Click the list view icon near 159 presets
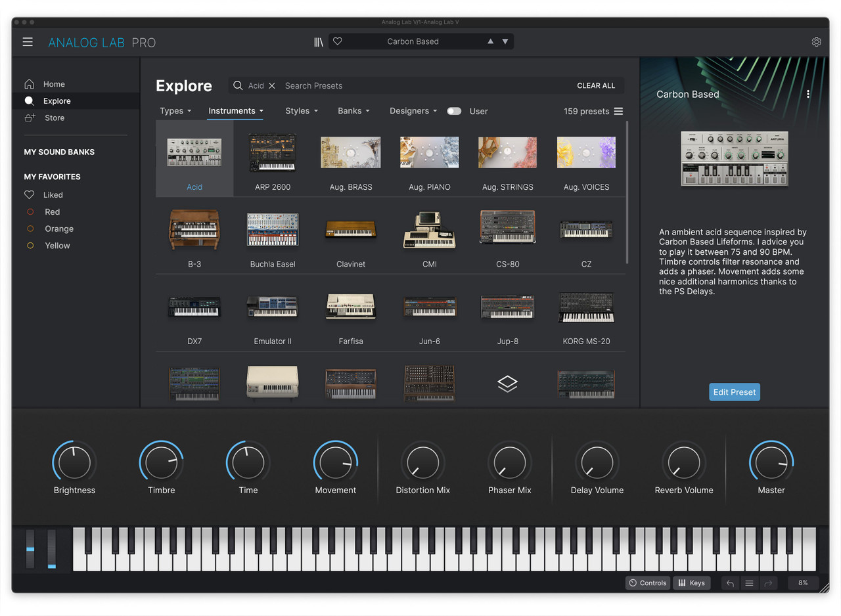 coord(618,111)
